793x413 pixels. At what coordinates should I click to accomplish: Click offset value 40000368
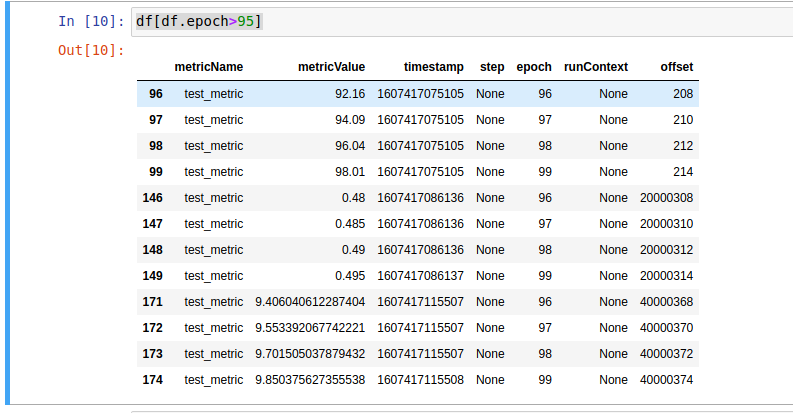click(x=667, y=302)
